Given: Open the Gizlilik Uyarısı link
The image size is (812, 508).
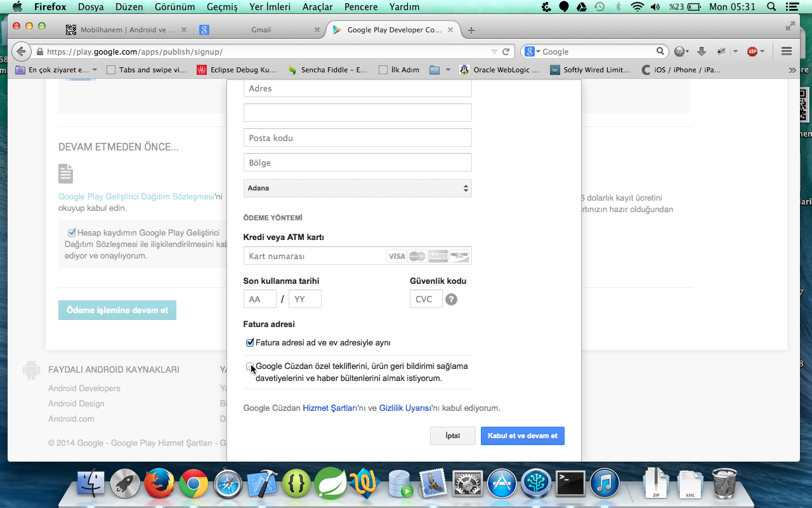Looking at the screenshot, I should click(x=405, y=408).
